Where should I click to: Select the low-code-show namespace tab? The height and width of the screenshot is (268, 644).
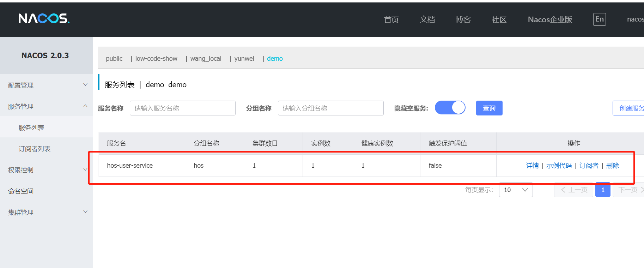[x=156, y=59]
